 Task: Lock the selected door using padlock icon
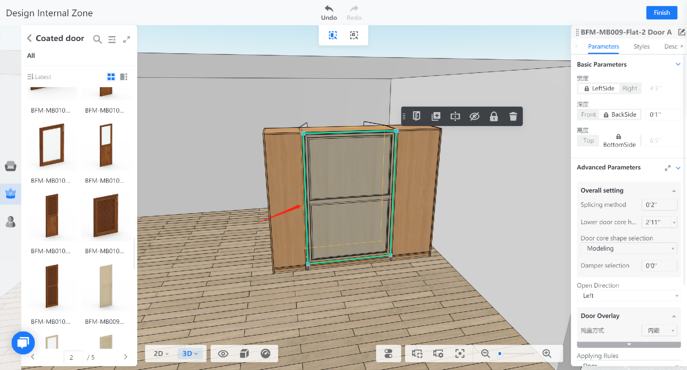[494, 116]
